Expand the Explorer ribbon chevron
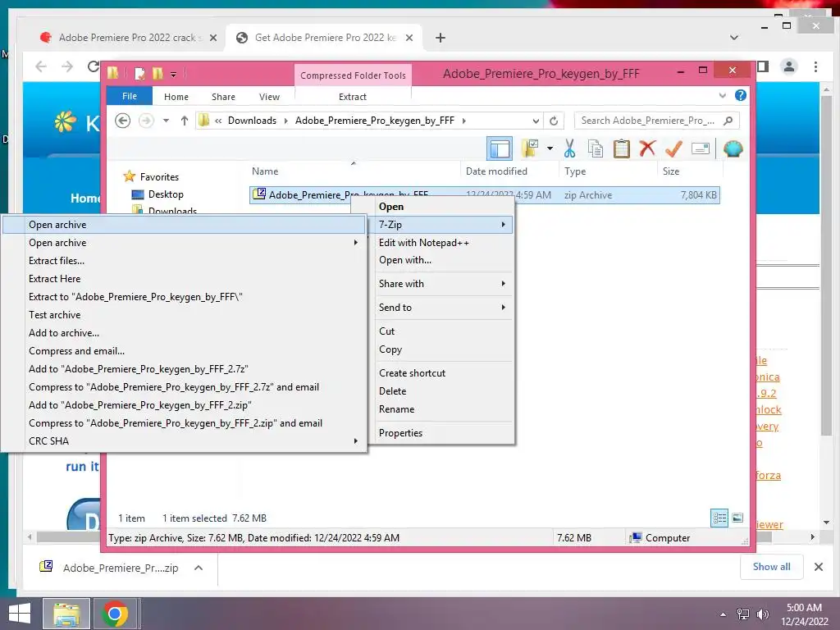Screen dimensions: 840x630 (x=722, y=95)
